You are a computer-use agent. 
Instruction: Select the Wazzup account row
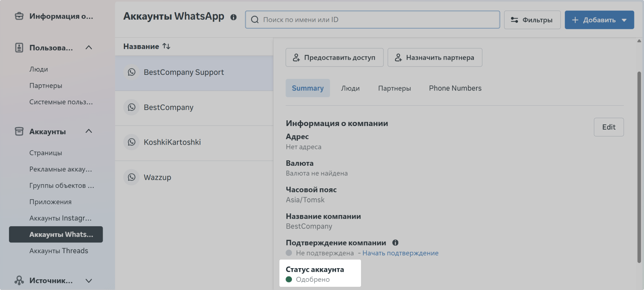tap(194, 178)
